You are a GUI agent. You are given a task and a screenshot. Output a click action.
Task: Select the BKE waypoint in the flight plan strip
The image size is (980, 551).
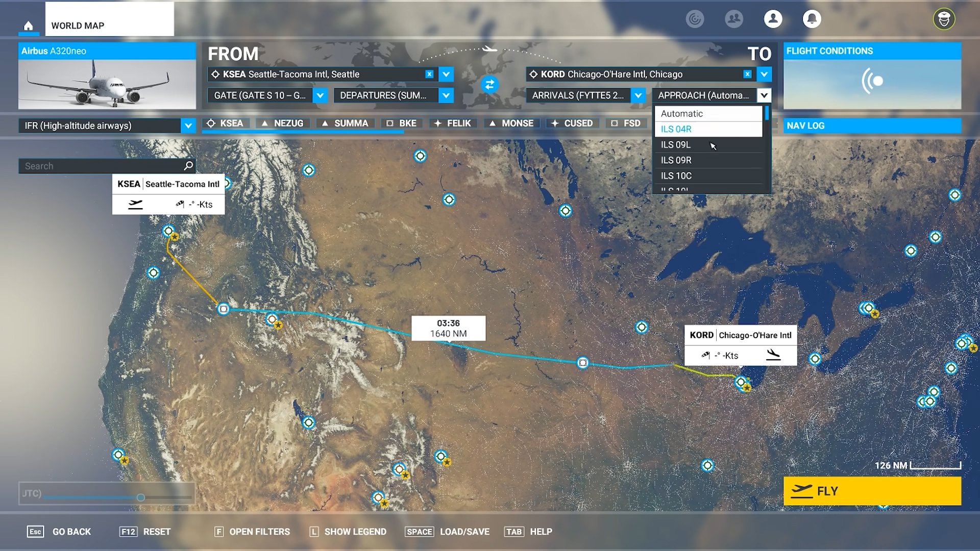[401, 123]
